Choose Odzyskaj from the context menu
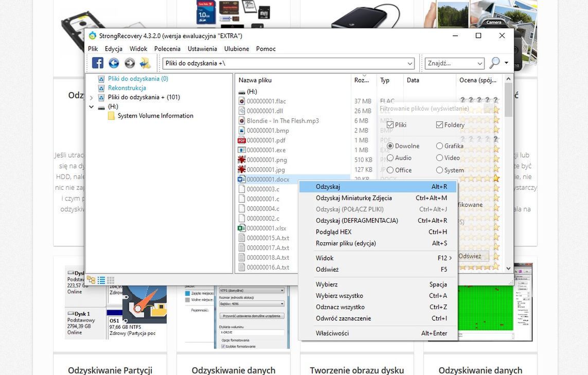This screenshot has width=588, height=375. point(378,187)
